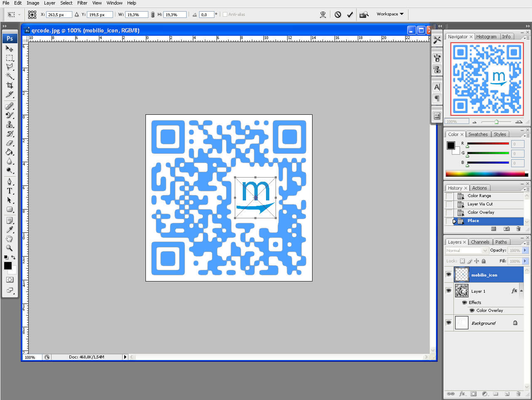Select the Blur tool

coord(10,161)
